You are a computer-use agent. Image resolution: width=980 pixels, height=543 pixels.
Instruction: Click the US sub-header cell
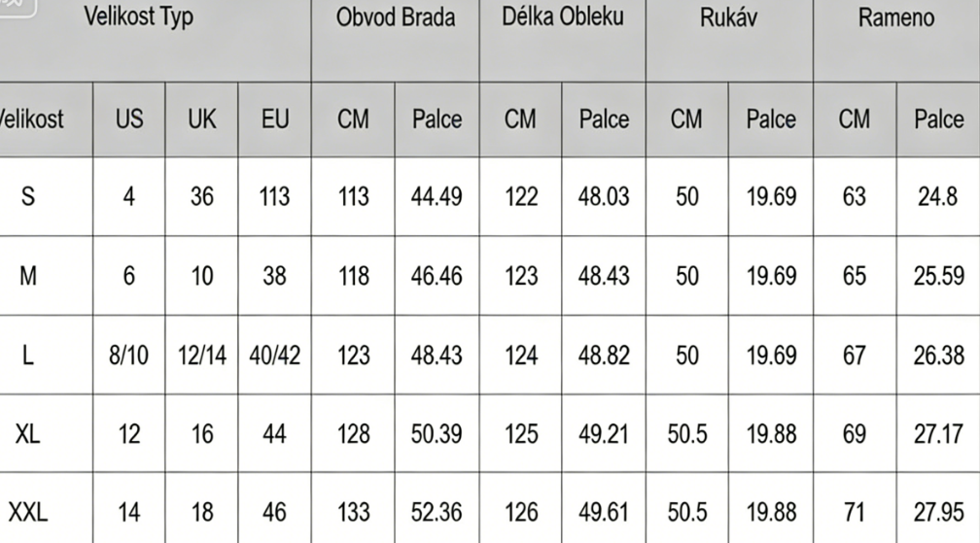click(128, 119)
